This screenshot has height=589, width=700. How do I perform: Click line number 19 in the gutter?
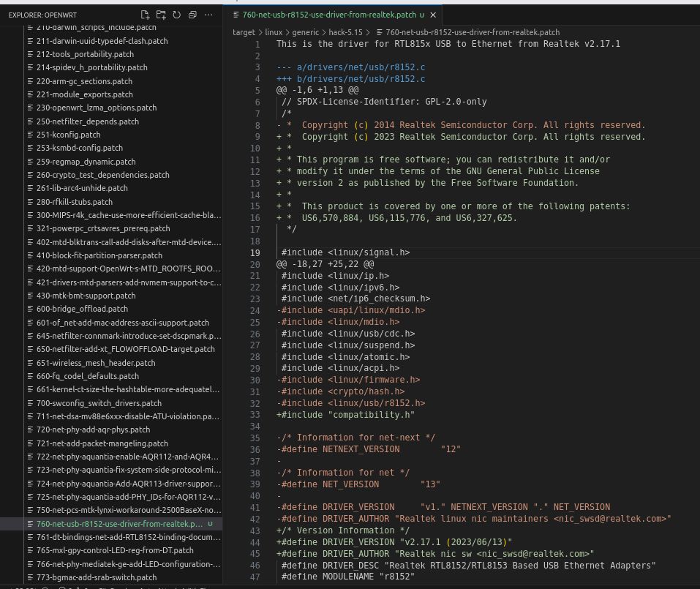pyautogui.click(x=255, y=252)
